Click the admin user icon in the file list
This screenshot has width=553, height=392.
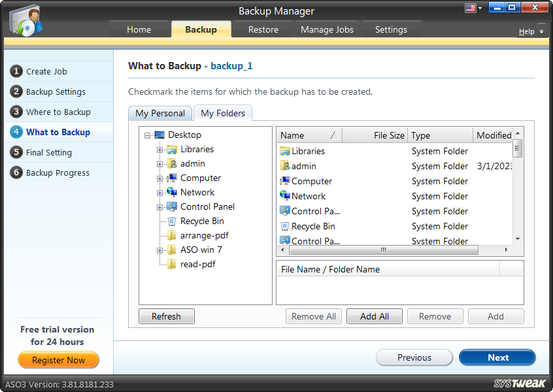[x=285, y=166]
